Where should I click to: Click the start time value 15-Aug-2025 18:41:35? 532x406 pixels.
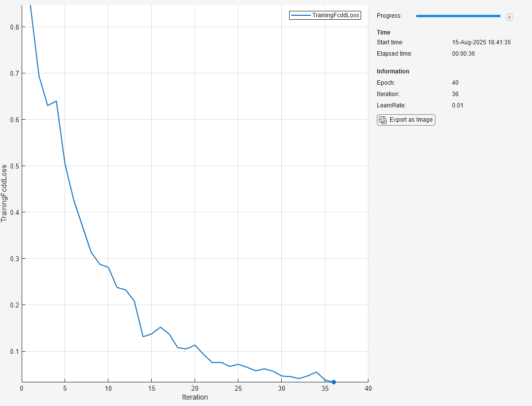pyautogui.click(x=481, y=42)
